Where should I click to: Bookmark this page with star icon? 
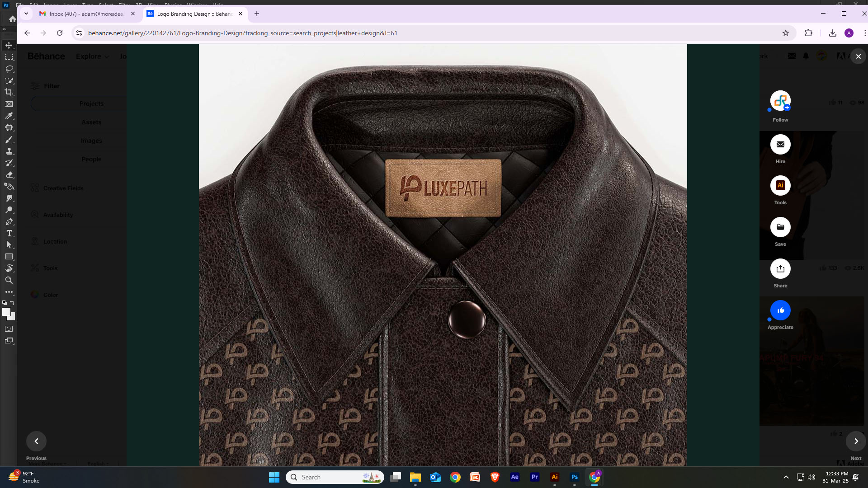(x=786, y=33)
